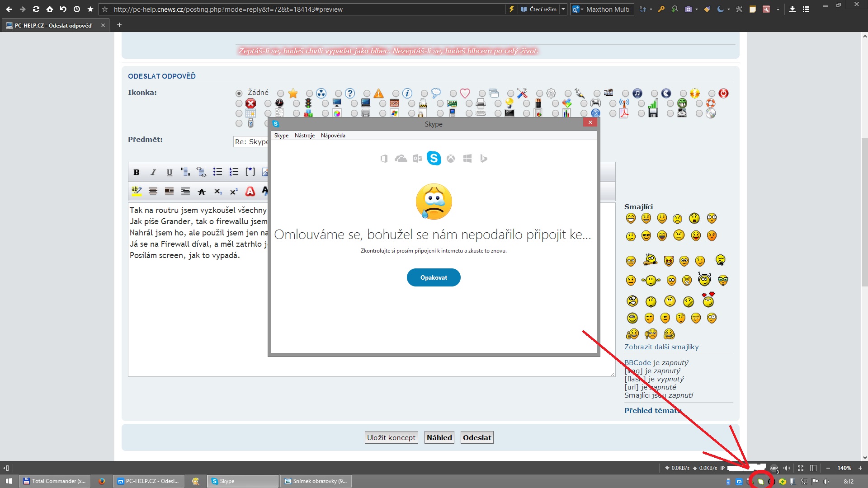Screen dimensions: 868x488
Task: Insert numbered list via toolbar icon
Action: click(x=234, y=172)
